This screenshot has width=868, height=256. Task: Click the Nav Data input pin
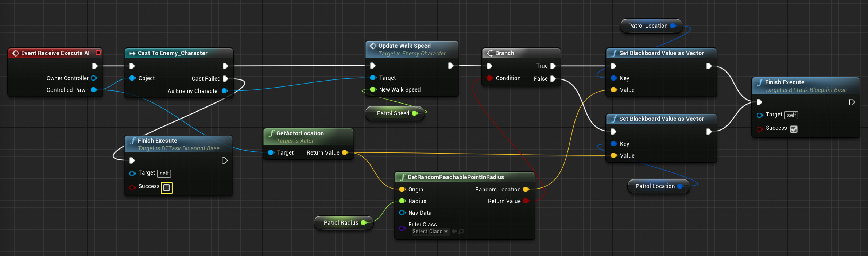pyautogui.click(x=402, y=213)
